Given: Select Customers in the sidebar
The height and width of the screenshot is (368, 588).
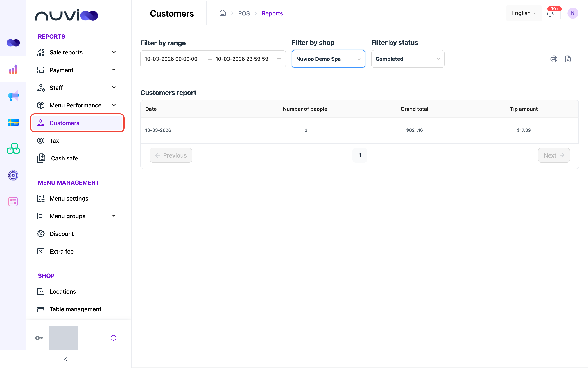Looking at the screenshot, I should click(x=77, y=123).
